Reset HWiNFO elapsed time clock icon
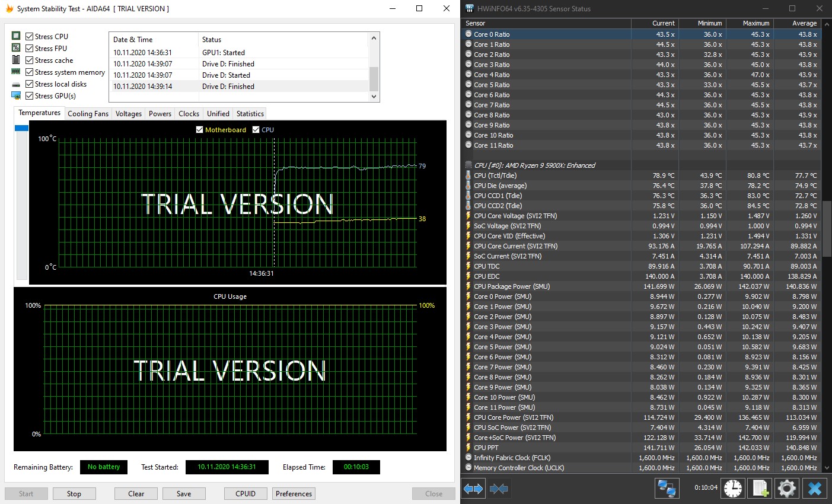 [733, 489]
